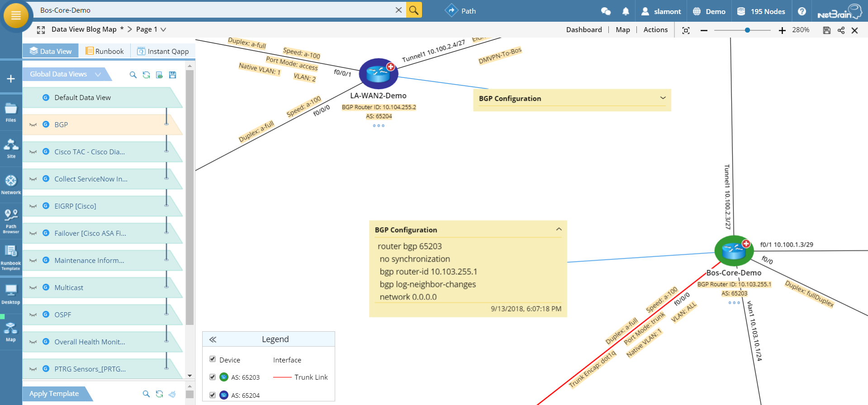Screen dimensions: 868x405
Task: Toggle the Device checkbox in Legend
Action: click(x=213, y=359)
